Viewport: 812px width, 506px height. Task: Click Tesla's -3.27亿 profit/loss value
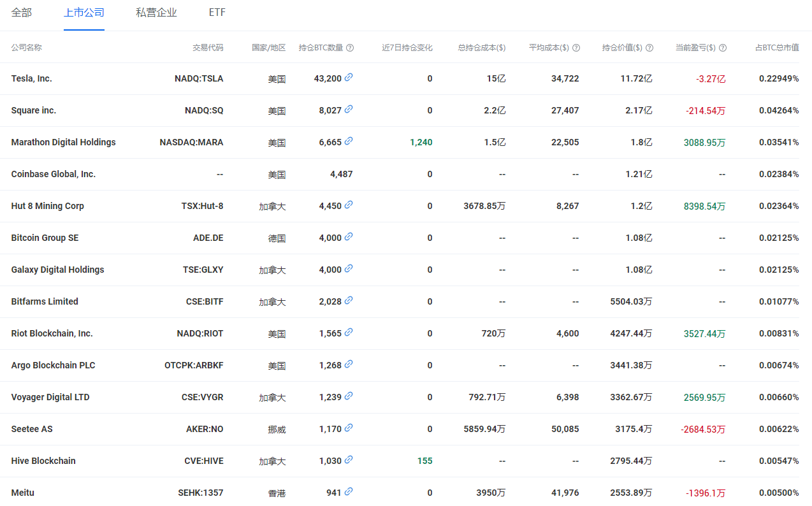pyautogui.click(x=711, y=78)
